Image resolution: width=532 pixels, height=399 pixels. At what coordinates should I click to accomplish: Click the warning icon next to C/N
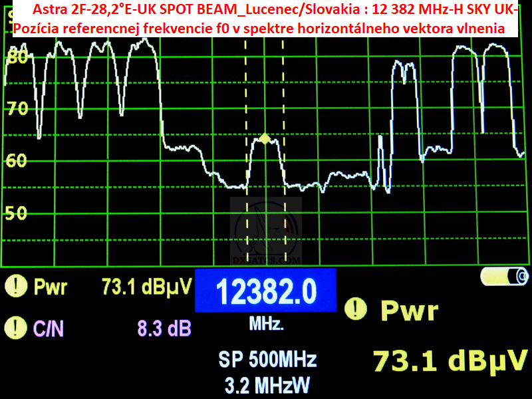[x=15, y=327]
